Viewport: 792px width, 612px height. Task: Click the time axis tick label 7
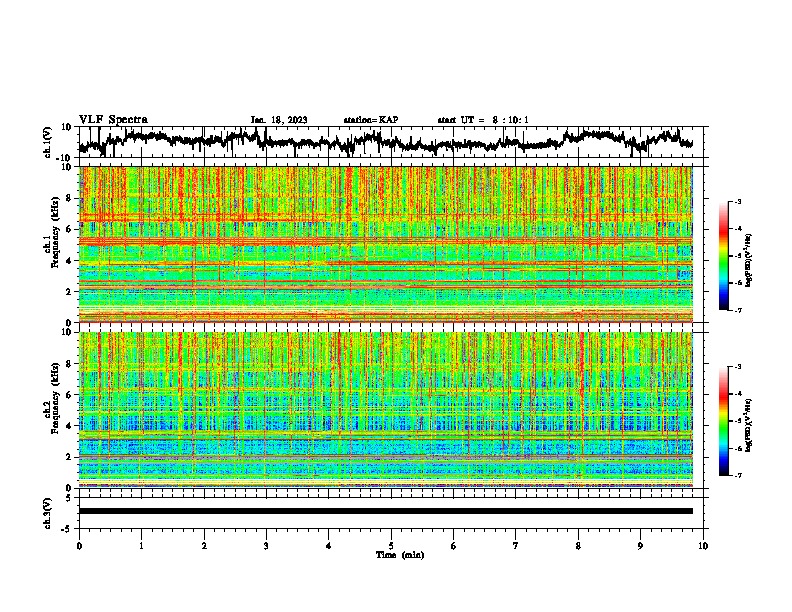pyautogui.click(x=516, y=546)
